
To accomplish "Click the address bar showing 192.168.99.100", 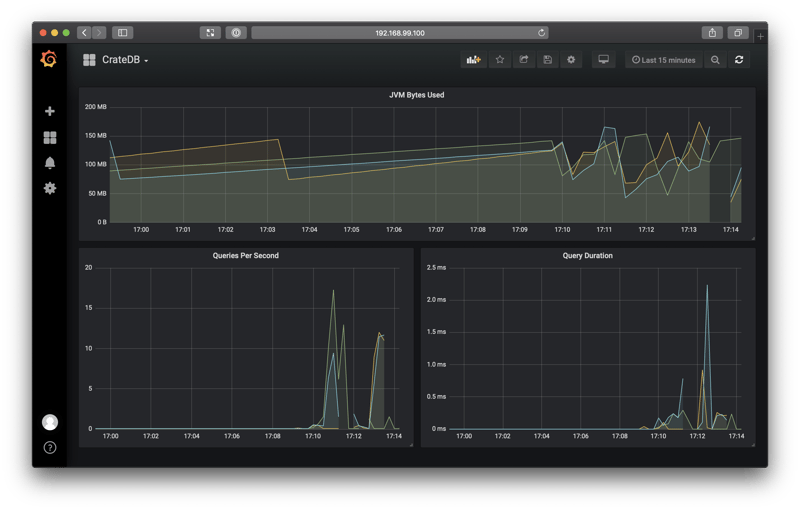I will pyautogui.click(x=399, y=33).
